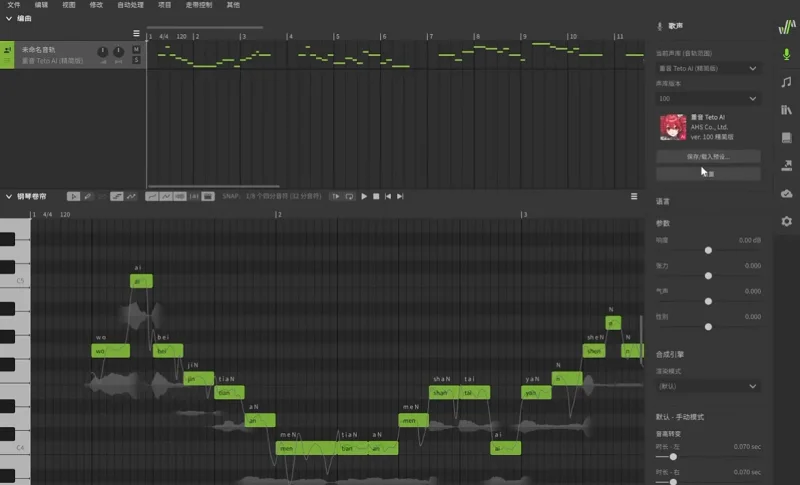Image resolution: width=800 pixels, height=485 pixels.
Task: Select the pencil tool in piano roll toolbar
Action: pos(88,196)
